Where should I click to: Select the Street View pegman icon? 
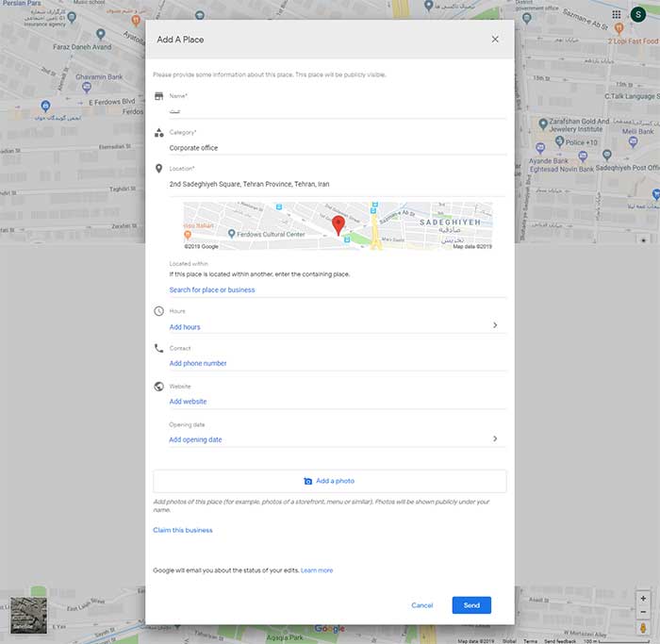click(x=643, y=628)
